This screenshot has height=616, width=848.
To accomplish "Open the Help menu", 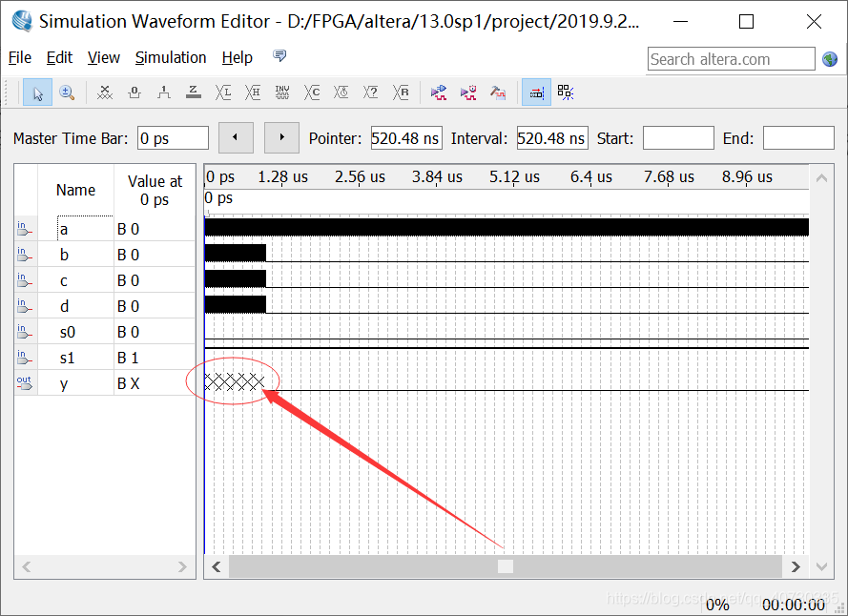I will 238,58.
